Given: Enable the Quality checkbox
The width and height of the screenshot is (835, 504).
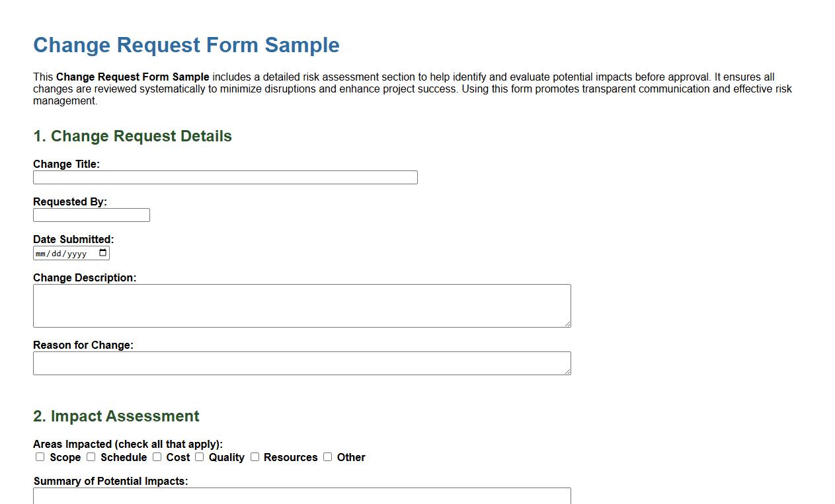Looking at the screenshot, I should pyautogui.click(x=199, y=456).
